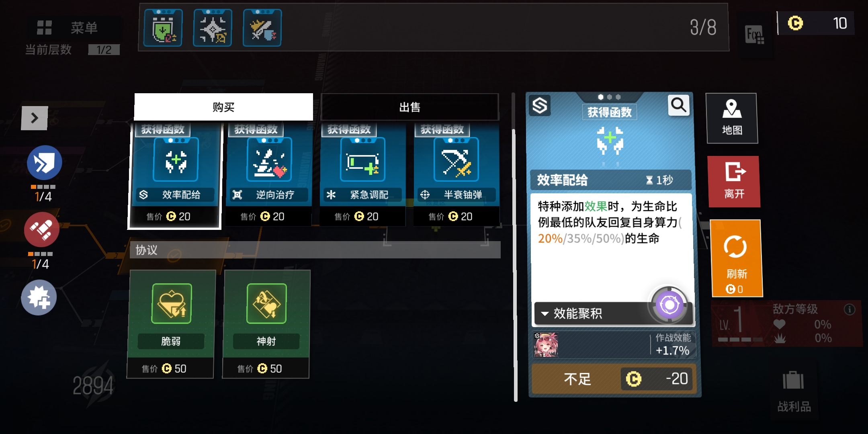Select the 逆向治疗 function card
The width and height of the screenshot is (868, 434).
[269, 175]
